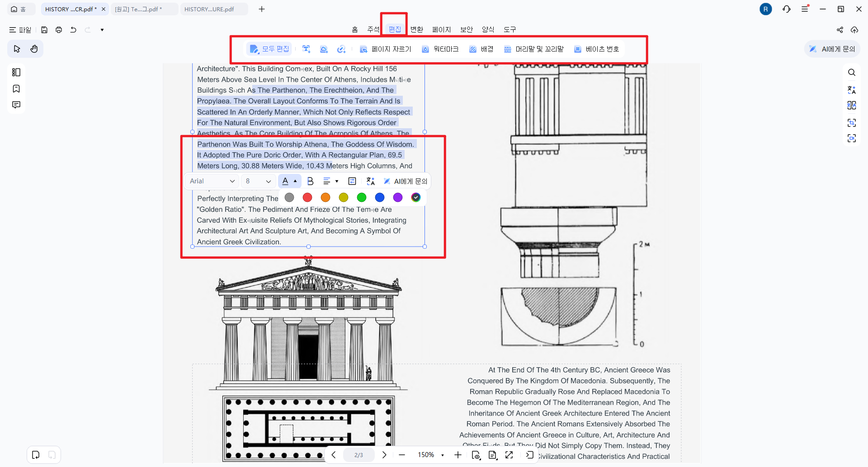The width and height of the screenshot is (868, 467).
Task: Open the 워터마크 watermark tool
Action: click(x=440, y=49)
